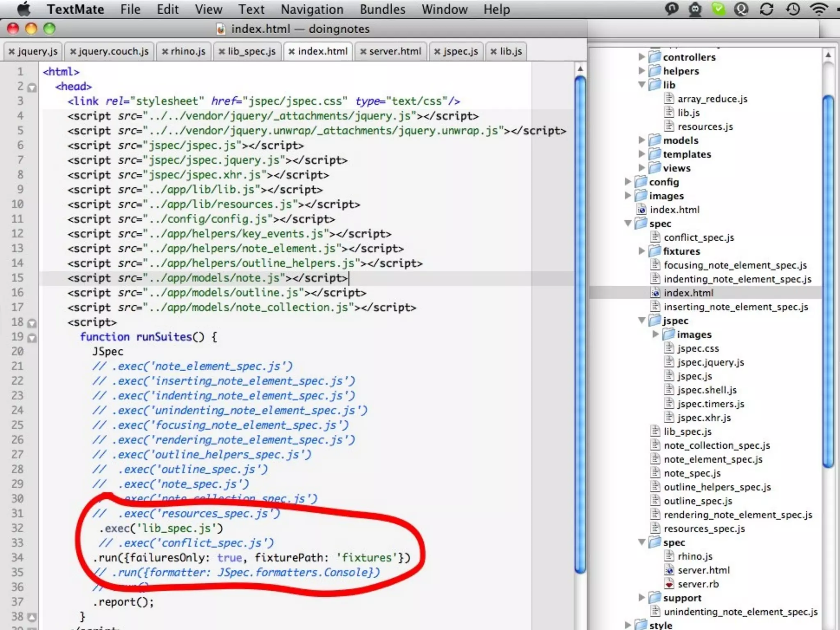
Task: Click the document proxy icon in title
Action: coord(221,29)
